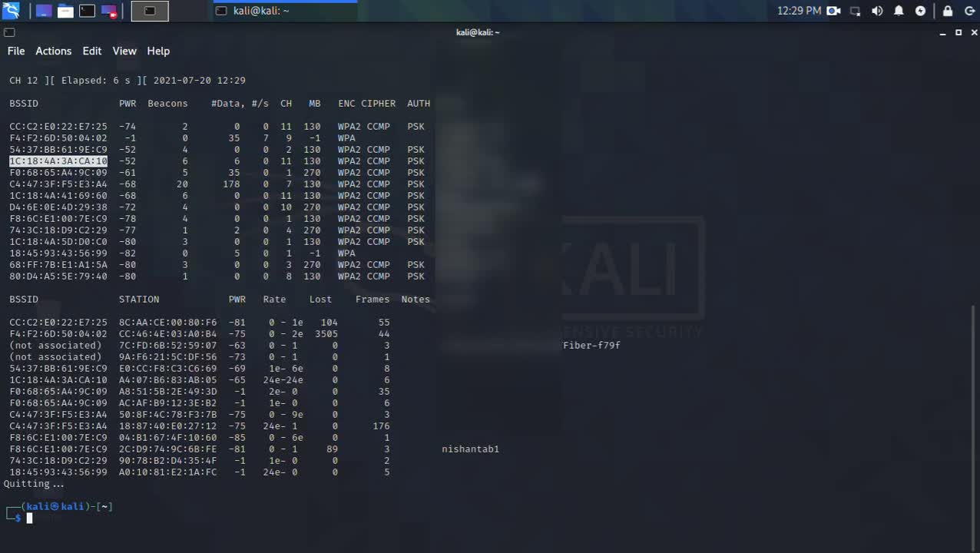Click the terminal prompt cursor
Image resolution: width=980 pixels, height=553 pixels.
pos(30,518)
